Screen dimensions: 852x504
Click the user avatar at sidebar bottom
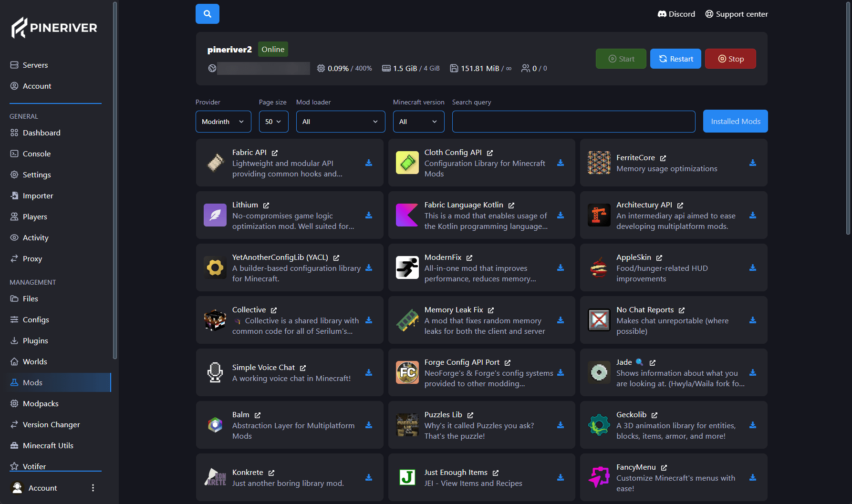tap(17, 488)
